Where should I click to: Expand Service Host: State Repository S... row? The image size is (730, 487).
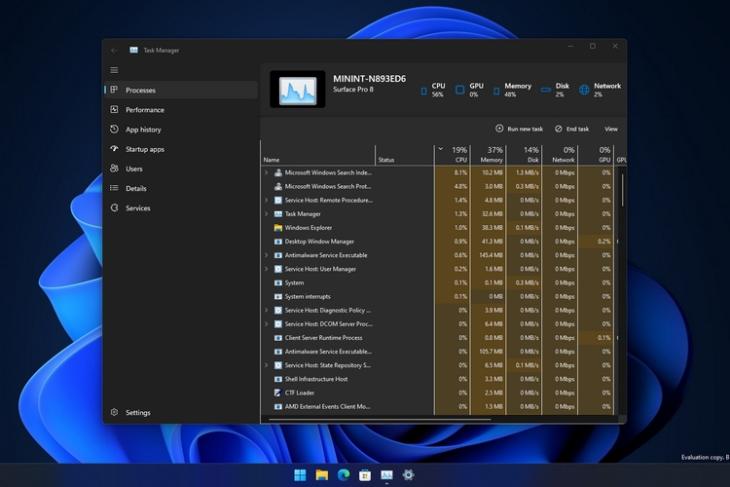click(x=267, y=365)
